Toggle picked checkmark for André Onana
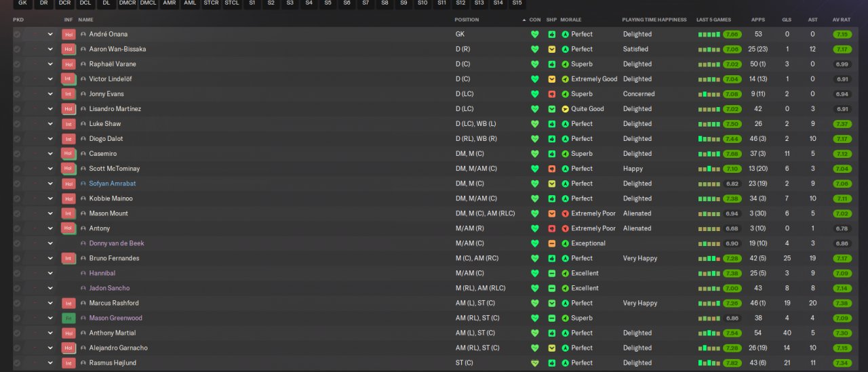The width and height of the screenshot is (868, 372). pyautogui.click(x=17, y=35)
